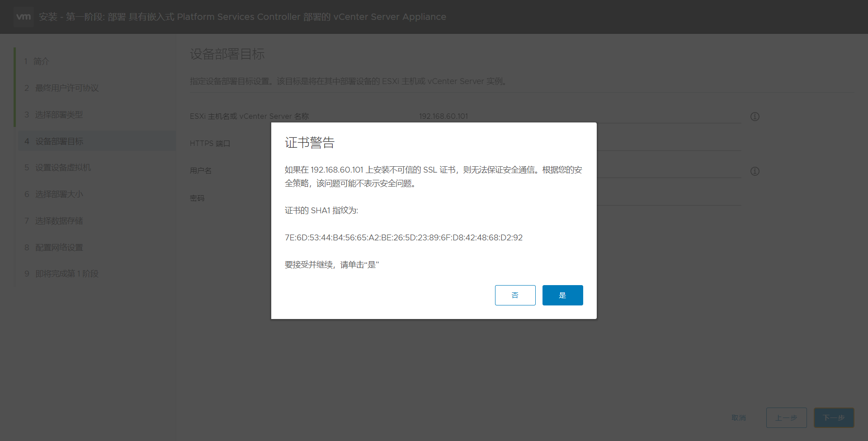Click the 用户名 label
This screenshot has height=441, width=868.
tap(201, 170)
